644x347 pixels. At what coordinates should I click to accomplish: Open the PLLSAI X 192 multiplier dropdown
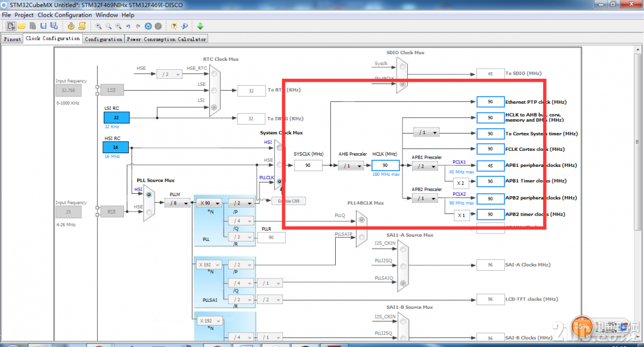(x=209, y=265)
